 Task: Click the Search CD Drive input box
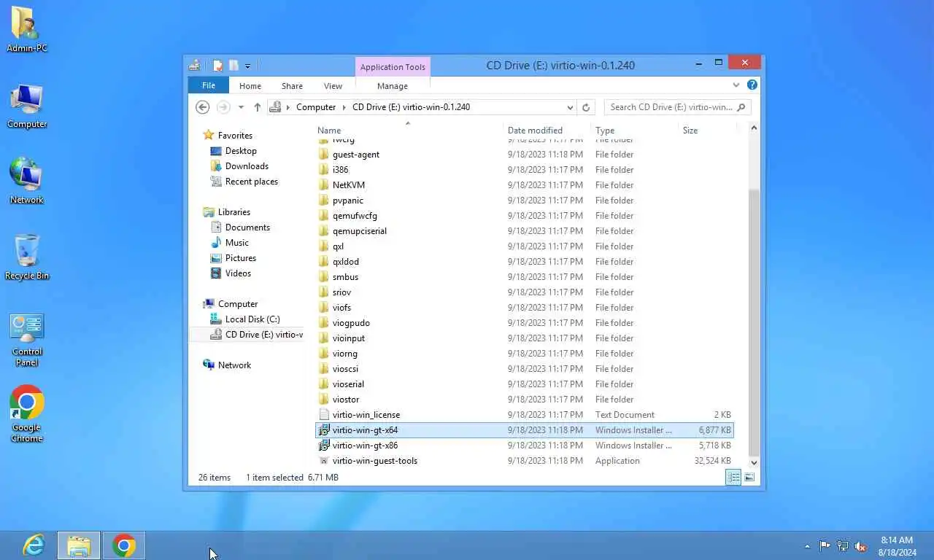(670, 107)
